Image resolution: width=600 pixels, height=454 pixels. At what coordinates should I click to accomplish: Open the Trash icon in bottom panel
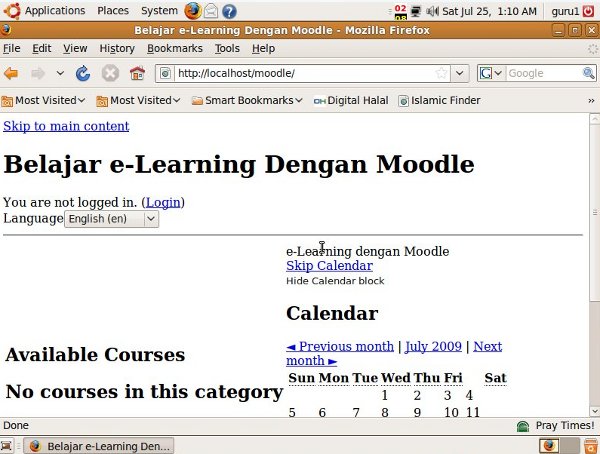[x=591, y=446]
